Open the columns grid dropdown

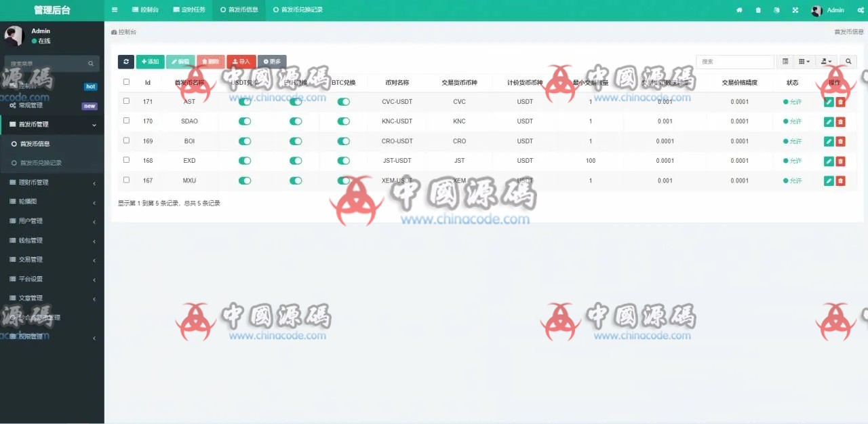pyautogui.click(x=804, y=62)
